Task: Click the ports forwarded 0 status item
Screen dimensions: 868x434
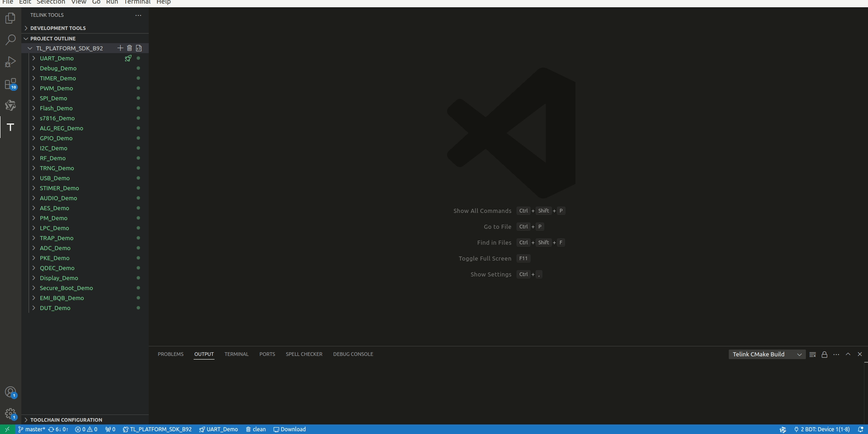Action: [x=110, y=429]
